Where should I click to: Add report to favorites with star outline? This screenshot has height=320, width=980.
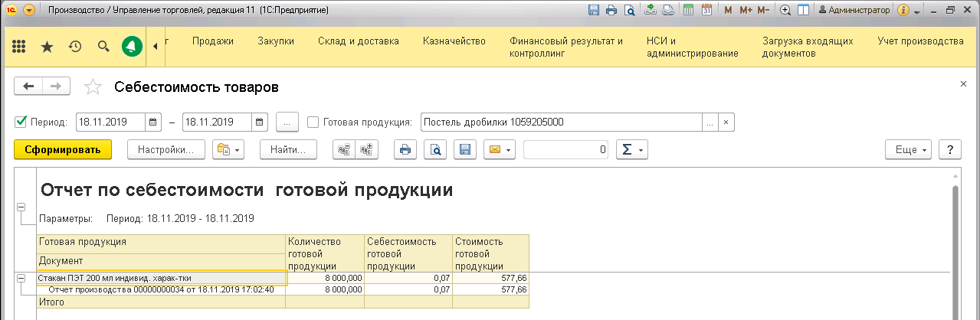click(x=93, y=87)
